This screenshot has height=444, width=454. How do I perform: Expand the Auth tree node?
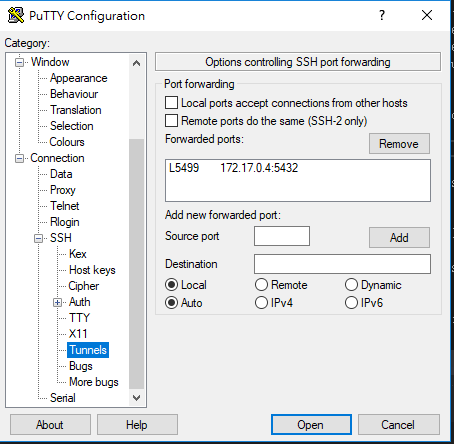(58, 302)
